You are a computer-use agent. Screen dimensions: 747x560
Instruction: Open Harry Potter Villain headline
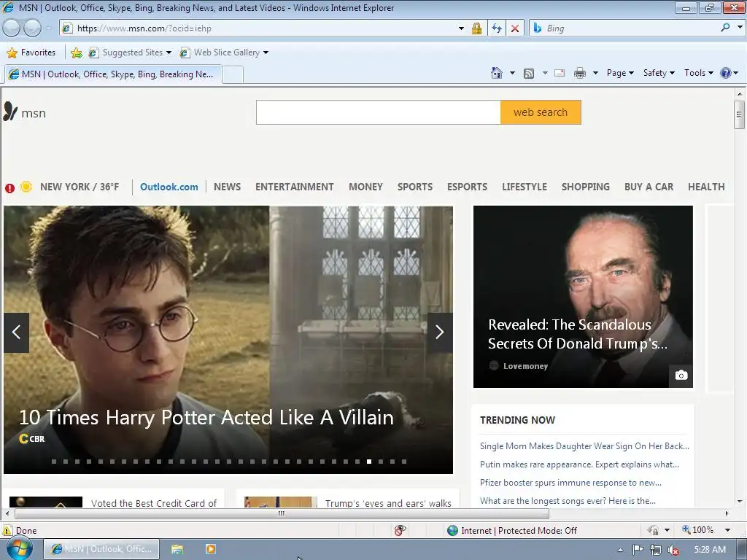[x=206, y=418]
